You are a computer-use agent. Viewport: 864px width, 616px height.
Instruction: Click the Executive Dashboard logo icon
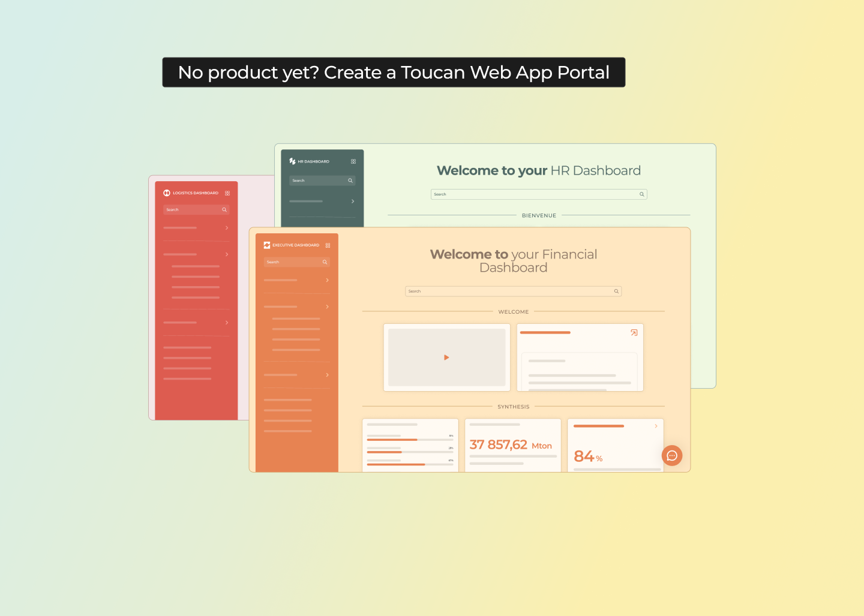267,245
